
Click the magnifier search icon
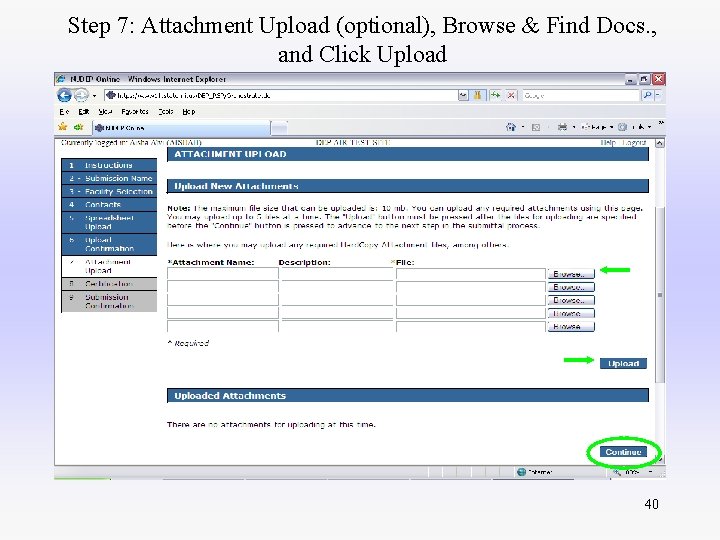coord(647,96)
